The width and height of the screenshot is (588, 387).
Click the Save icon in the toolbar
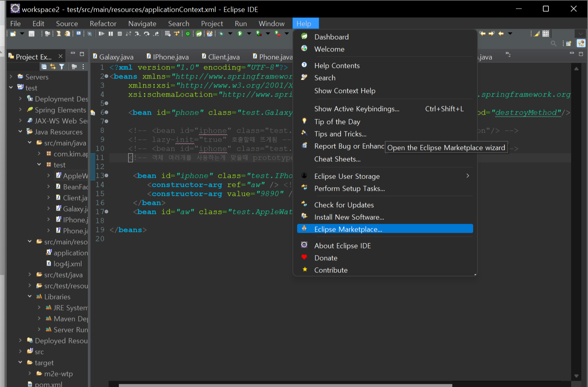pos(31,34)
